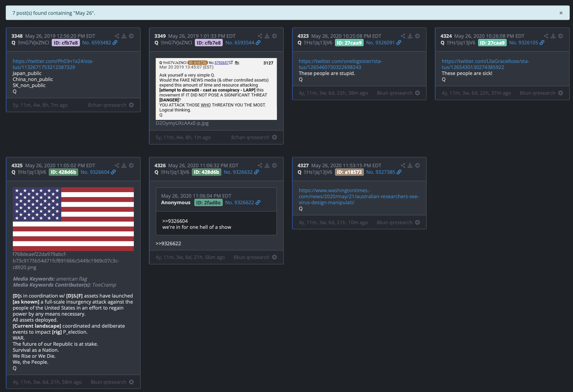Viewport: 573px width, 392px height.
Task: Open post No. 9327385 link
Action: click(x=384, y=172)
